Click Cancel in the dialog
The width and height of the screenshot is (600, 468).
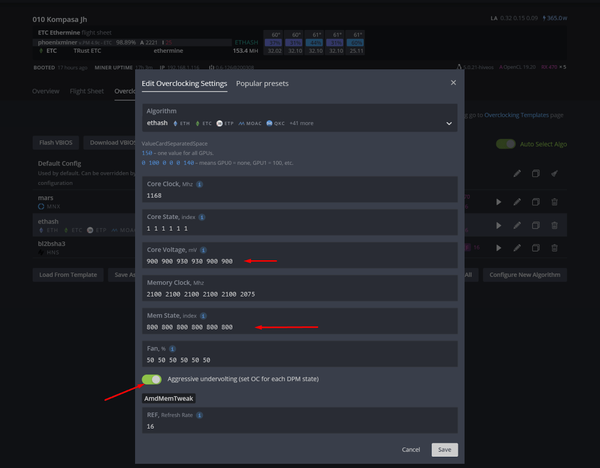click(x=410, y=449)
